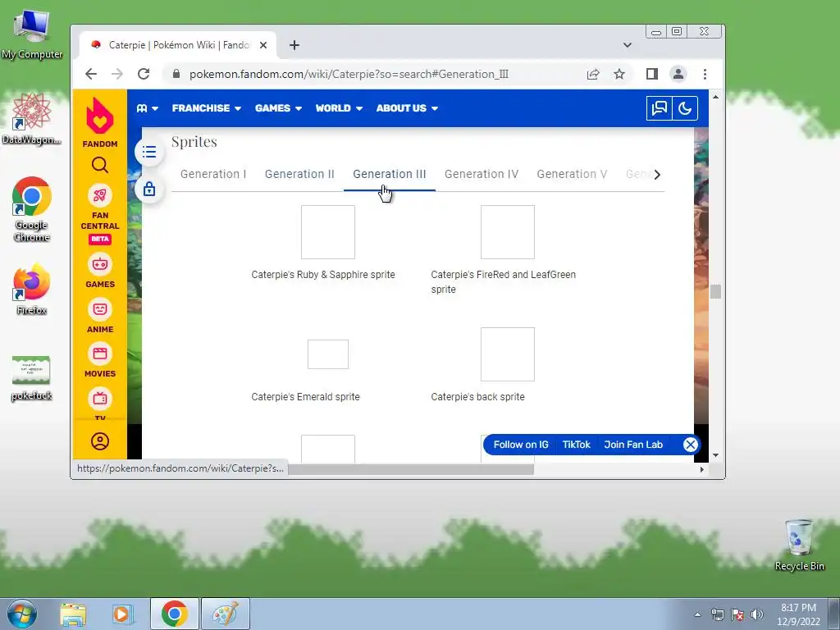Dismiss the Follow on IG banner
This screenshot has width=840, height=630.
[x=691, y=445]
